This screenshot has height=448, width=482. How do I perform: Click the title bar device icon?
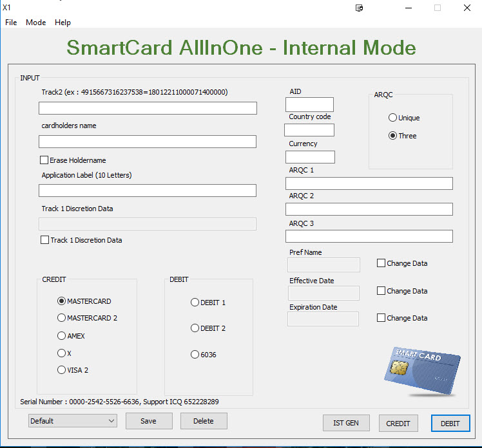point(359,8)
